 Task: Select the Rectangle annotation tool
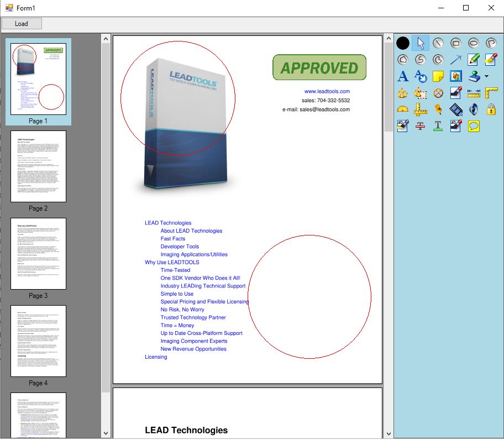456,43
